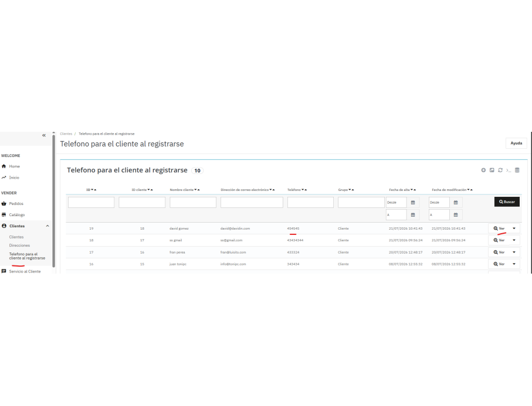The image size is (532, 406).
Task: Click the Clientes breadcrumb link
Action: click(x=66, y=134)
